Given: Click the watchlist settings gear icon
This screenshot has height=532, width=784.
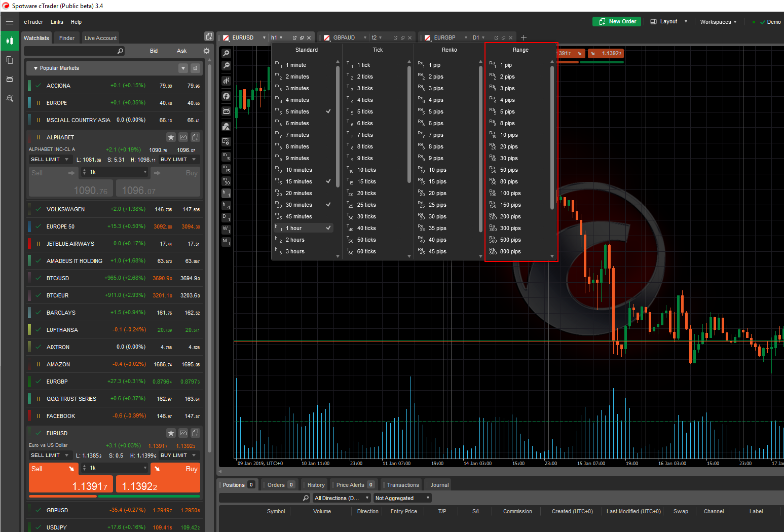Looking at the screenshot, I should (206, 51).
